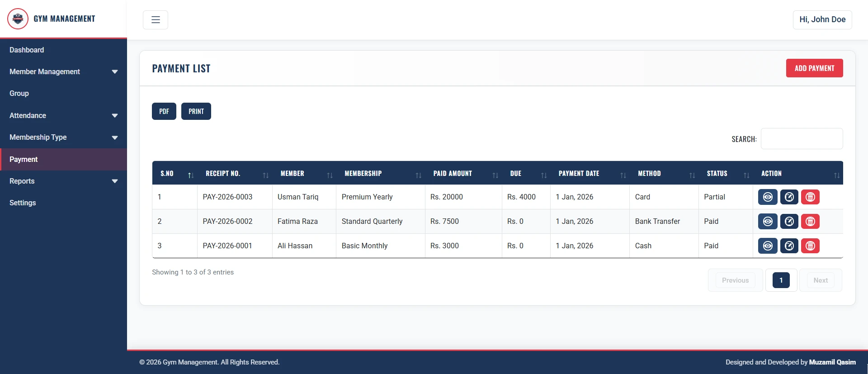
Task: Print the payment list
Action: coord(196,111)
